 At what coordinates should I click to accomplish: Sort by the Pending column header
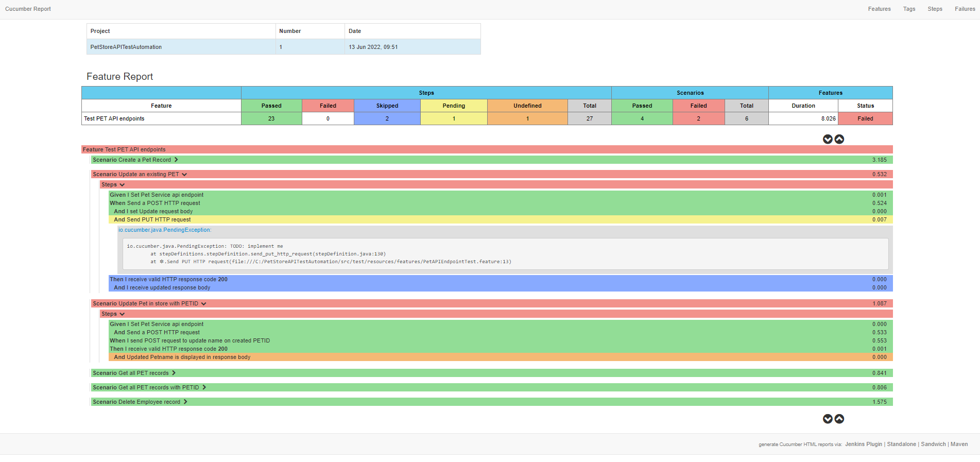454,106
